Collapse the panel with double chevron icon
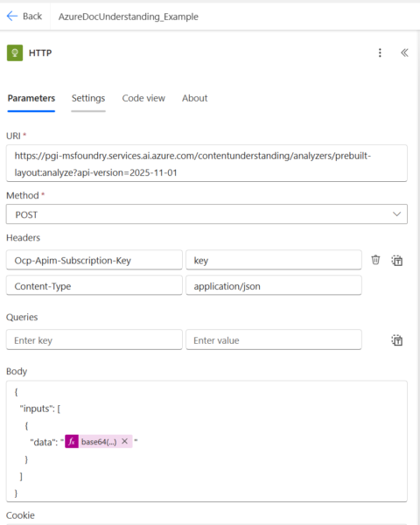 (x=404, y=52)
